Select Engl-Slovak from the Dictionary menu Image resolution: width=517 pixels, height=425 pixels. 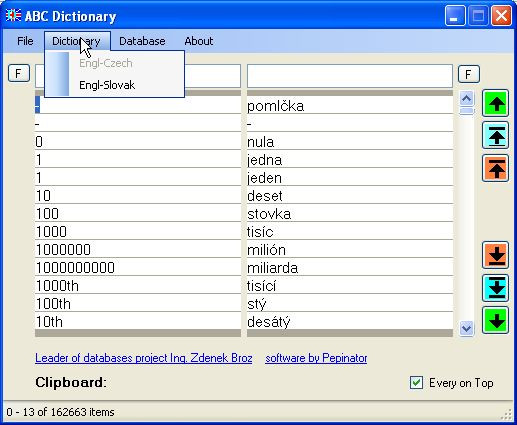pyautogui.click(x=114, y=85)
